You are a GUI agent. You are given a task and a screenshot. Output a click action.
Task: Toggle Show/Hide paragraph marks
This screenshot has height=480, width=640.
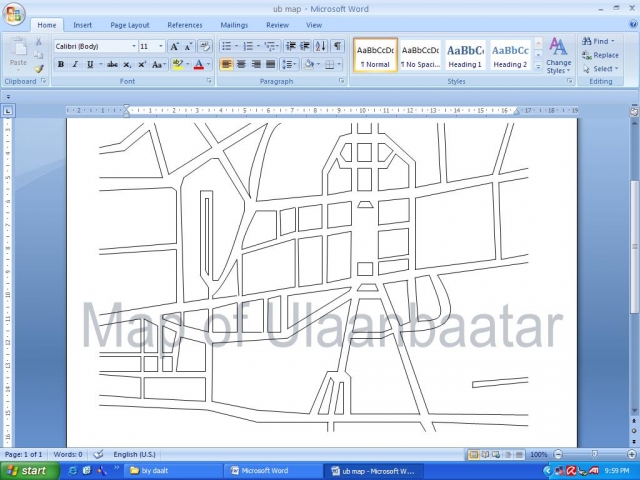point(337,46)
